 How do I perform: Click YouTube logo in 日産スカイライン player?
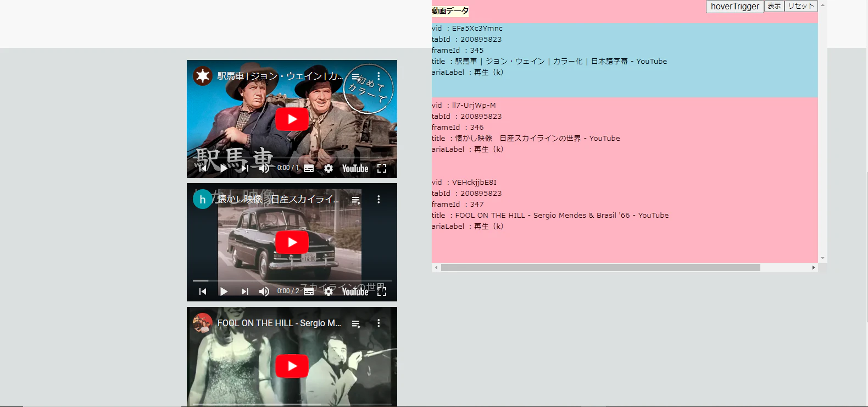coord(355,291)
